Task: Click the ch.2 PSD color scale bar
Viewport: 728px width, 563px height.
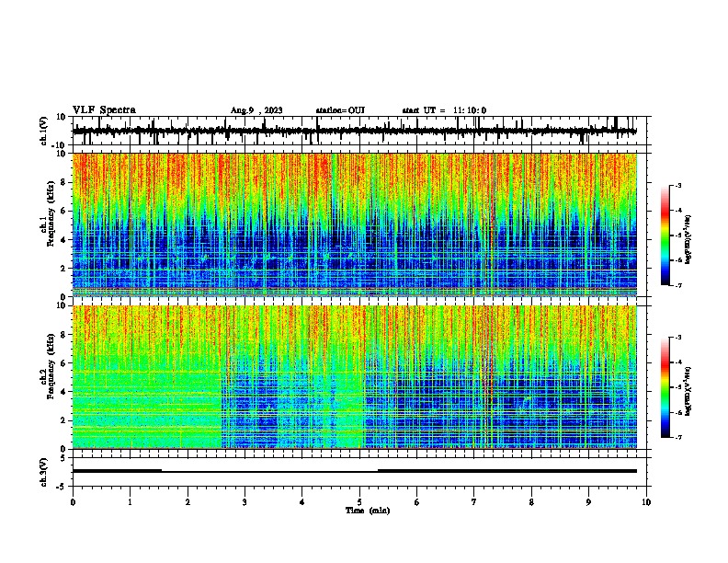Action: (665, 387)
